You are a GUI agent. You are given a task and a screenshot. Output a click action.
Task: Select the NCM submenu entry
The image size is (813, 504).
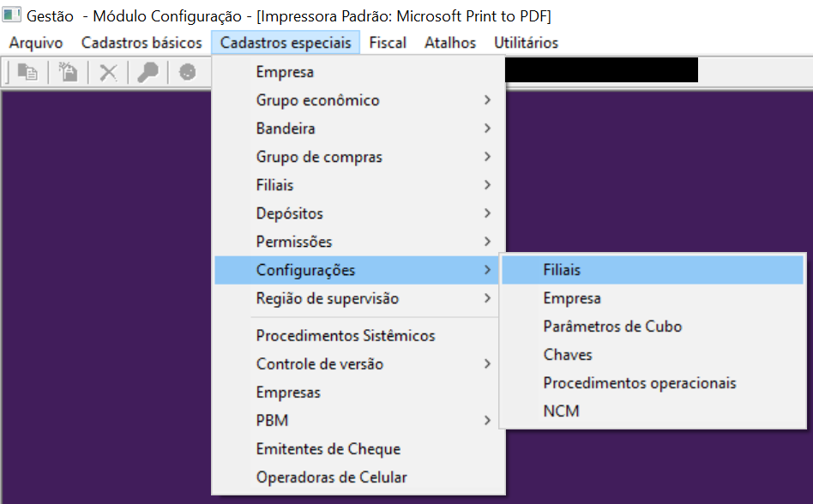pos(561,411)
